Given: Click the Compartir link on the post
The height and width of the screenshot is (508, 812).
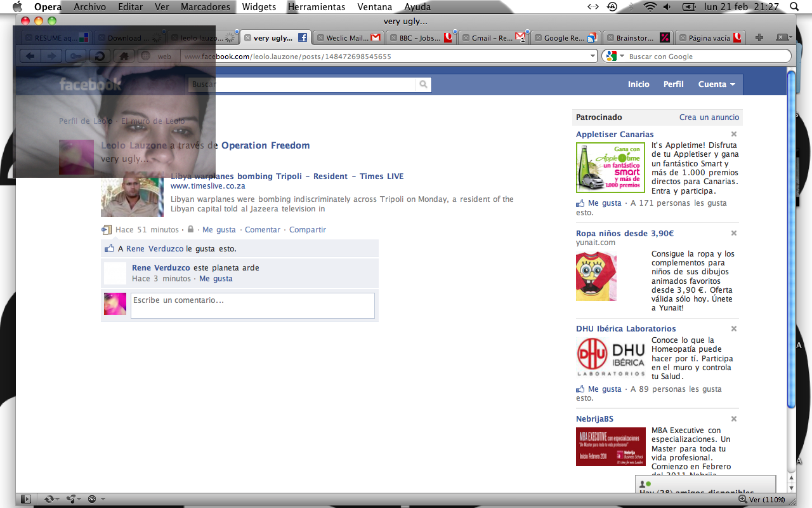Looking at the screenshot, I should (x=307, y=230).
